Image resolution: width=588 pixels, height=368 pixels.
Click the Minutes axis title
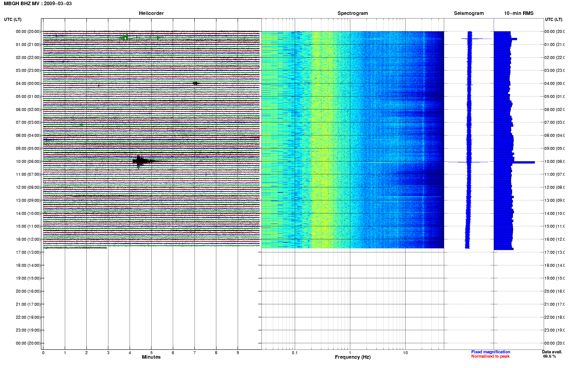click(x=151, y=357)
